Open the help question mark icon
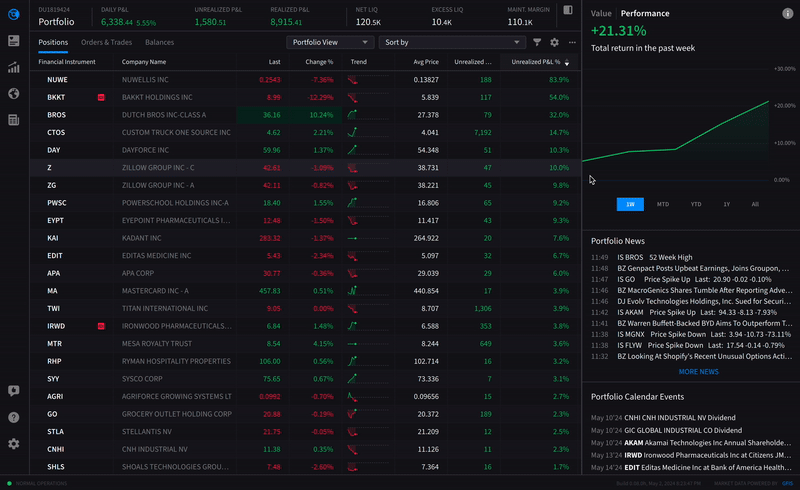This screenshot has width=800, height=490. (14, 418)
